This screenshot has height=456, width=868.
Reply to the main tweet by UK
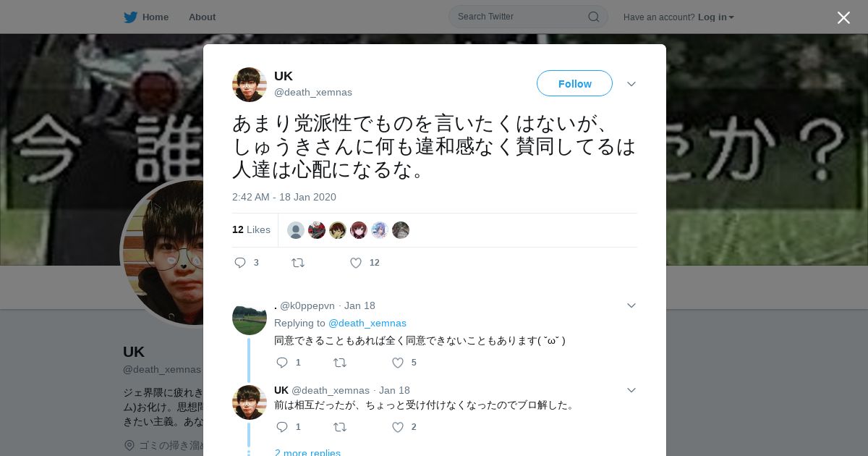241,263
